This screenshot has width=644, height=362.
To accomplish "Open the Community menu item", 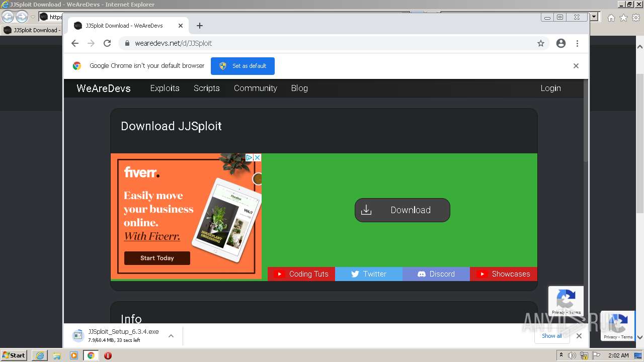I will [256, 88].
